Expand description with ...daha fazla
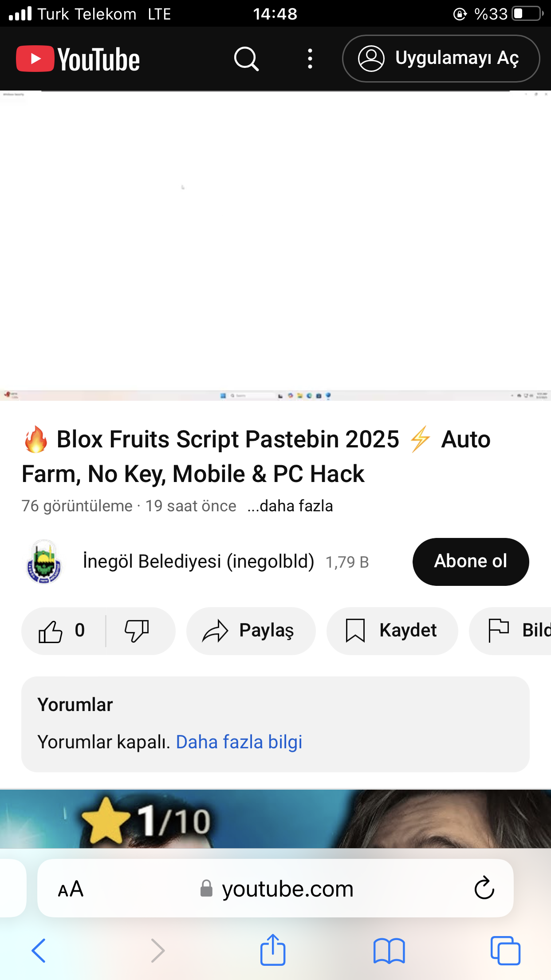This screenshot has width=551, height=980. tap(290, 506)
